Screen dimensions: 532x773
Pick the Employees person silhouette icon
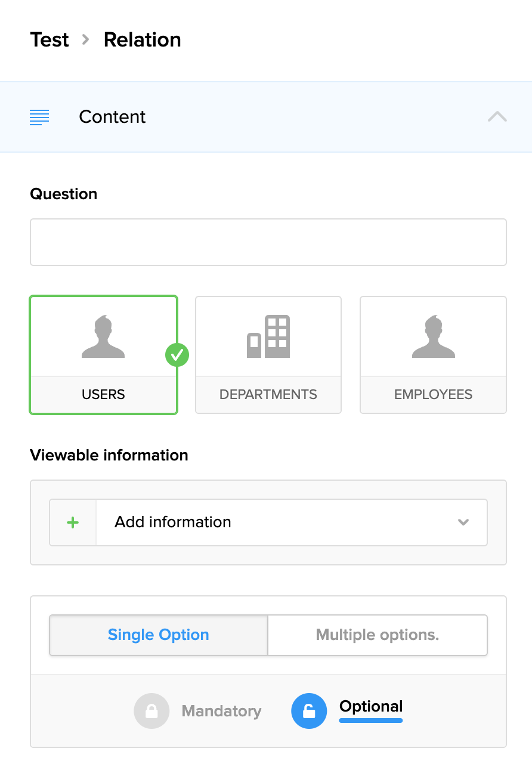pos(434,337)
